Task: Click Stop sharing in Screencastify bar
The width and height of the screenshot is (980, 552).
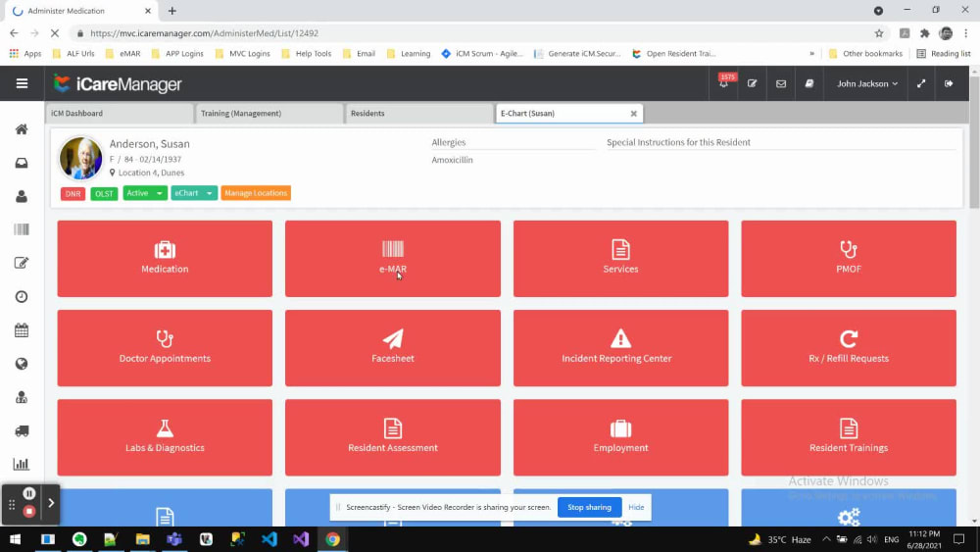Action: pyautogui.click(x=589, y=507)
